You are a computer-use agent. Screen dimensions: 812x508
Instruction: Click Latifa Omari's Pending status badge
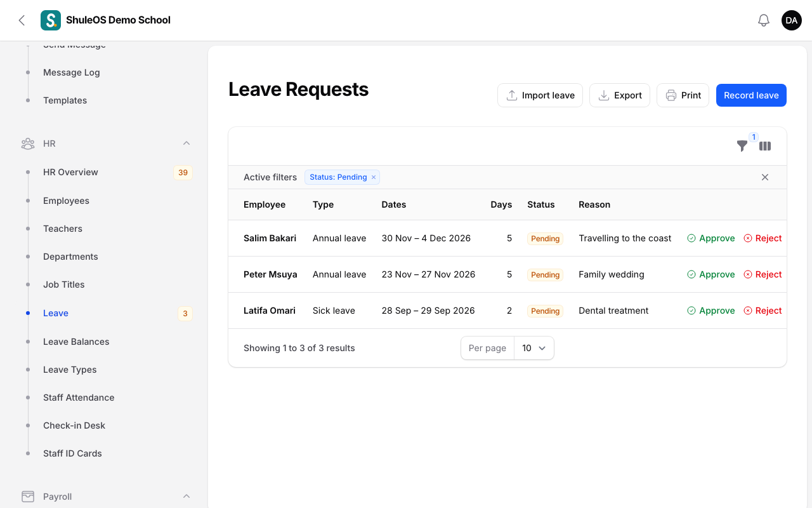(x=546, y=311)
